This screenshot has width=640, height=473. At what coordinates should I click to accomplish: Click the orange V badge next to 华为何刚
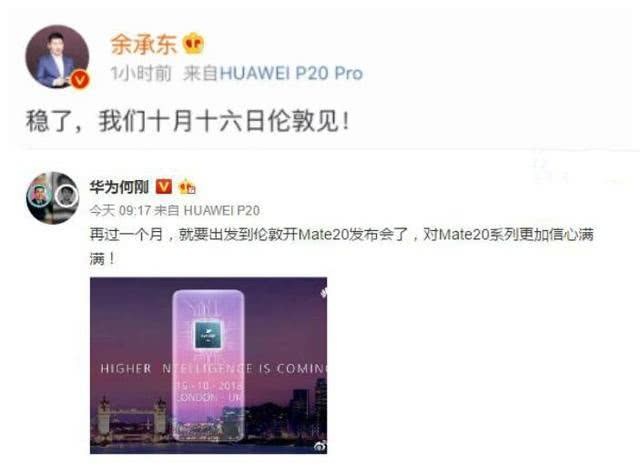164,187
